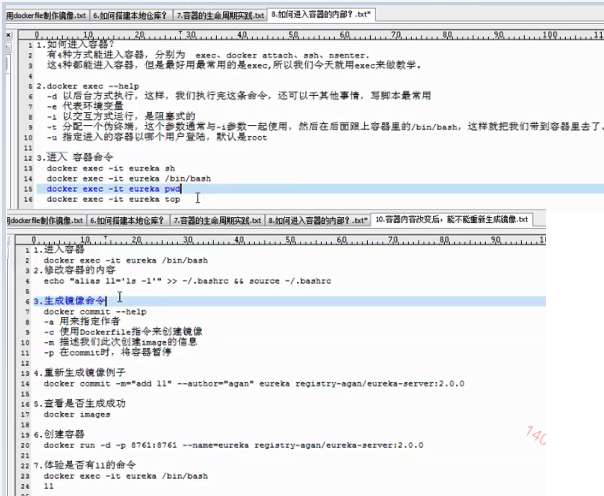Click heading '1.如何进入容器?' in upper editor

click(76, 45)
